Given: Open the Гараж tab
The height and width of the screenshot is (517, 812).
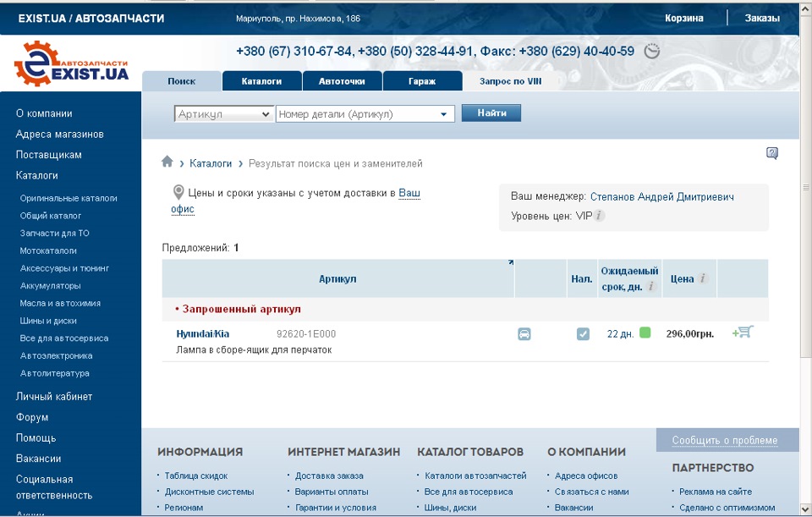Looking at the screenshot, I should [x=422, y=81].
